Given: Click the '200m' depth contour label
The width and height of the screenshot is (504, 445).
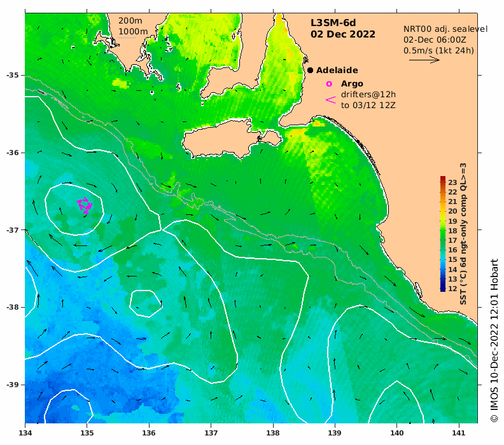Looking at the screenshot, I should click(130, 21).
